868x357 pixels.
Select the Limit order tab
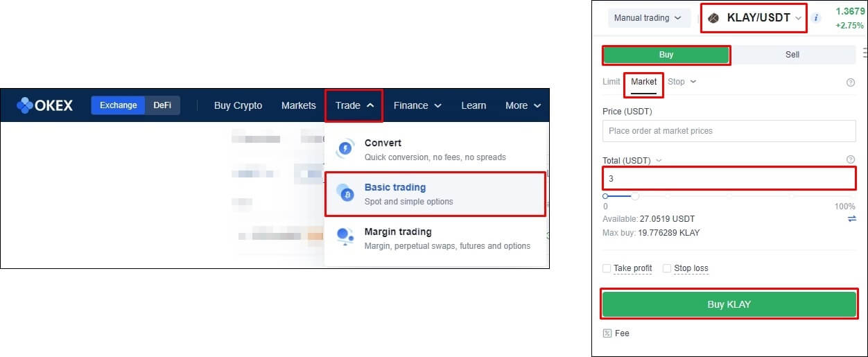pyautogui.click(x=611, y=82)
